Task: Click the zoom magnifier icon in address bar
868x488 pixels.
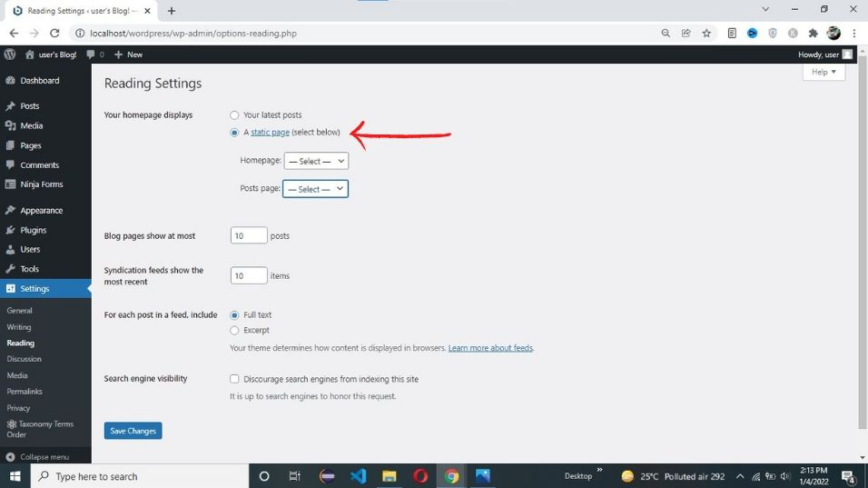Action: pyautogui.click(x=666, y=34)
